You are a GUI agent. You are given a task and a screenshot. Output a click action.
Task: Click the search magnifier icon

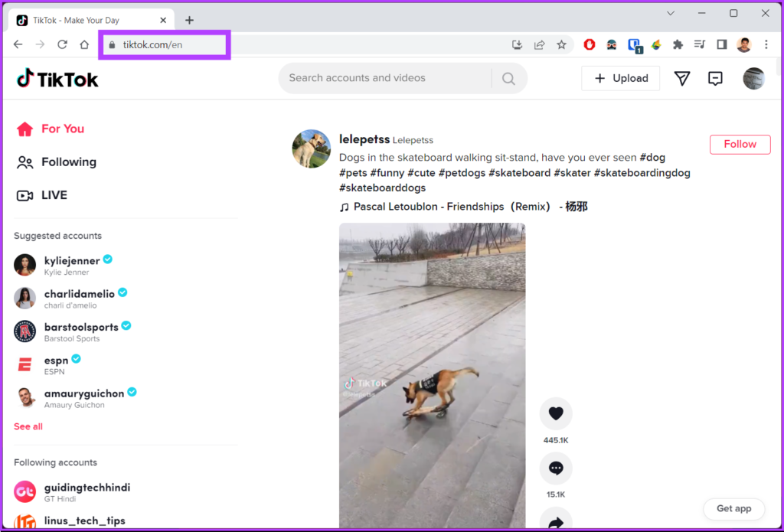[508, 79]
